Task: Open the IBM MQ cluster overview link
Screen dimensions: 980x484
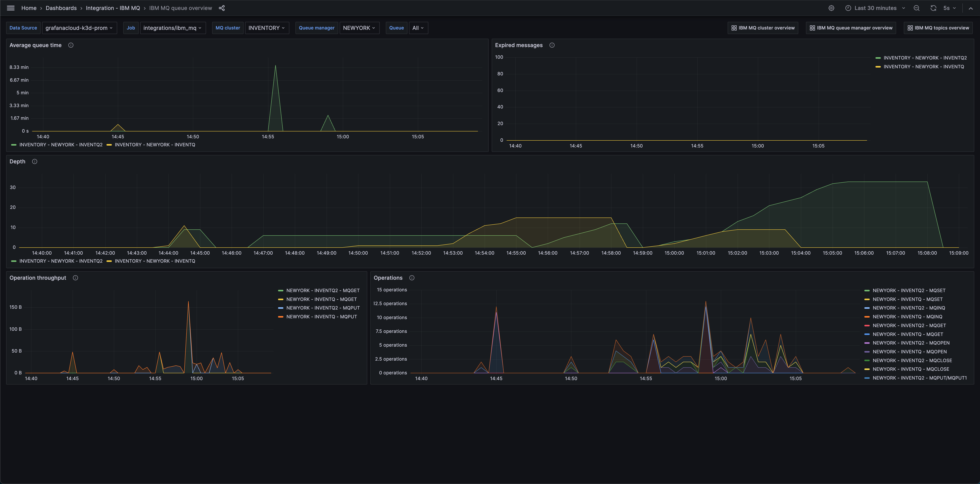Action: pos(762,28)
